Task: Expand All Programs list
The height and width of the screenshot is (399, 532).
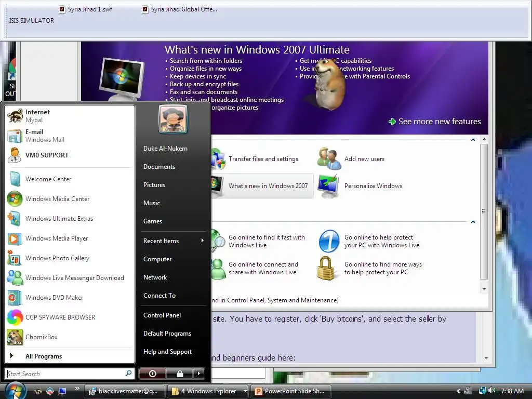Action: point(70,356)
